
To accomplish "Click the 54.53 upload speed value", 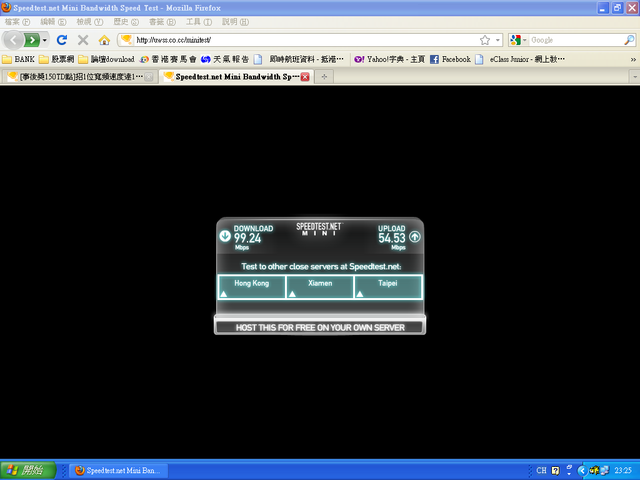I will click(392, 238).
